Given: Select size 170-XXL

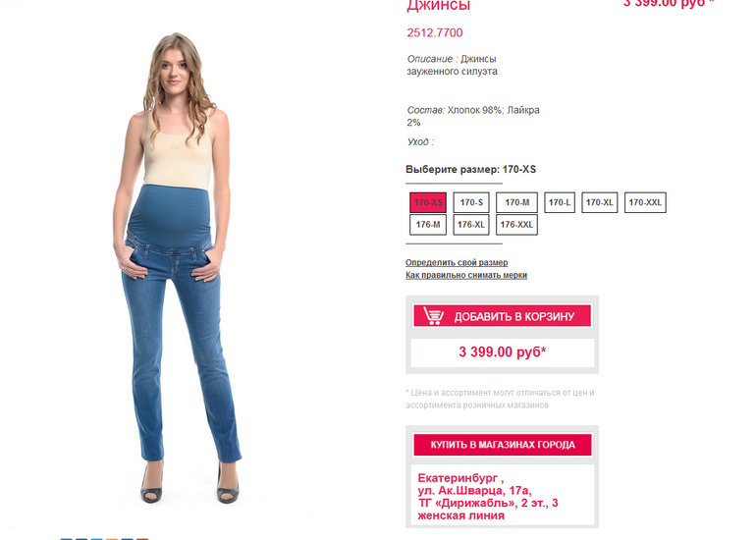Looking at the screenshot, I should (x=645, y=202).
